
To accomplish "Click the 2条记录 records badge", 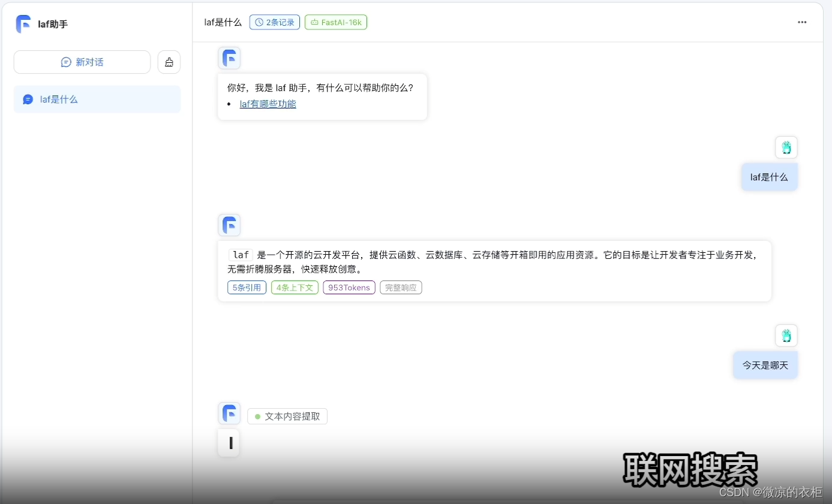I will coord(274,22).
